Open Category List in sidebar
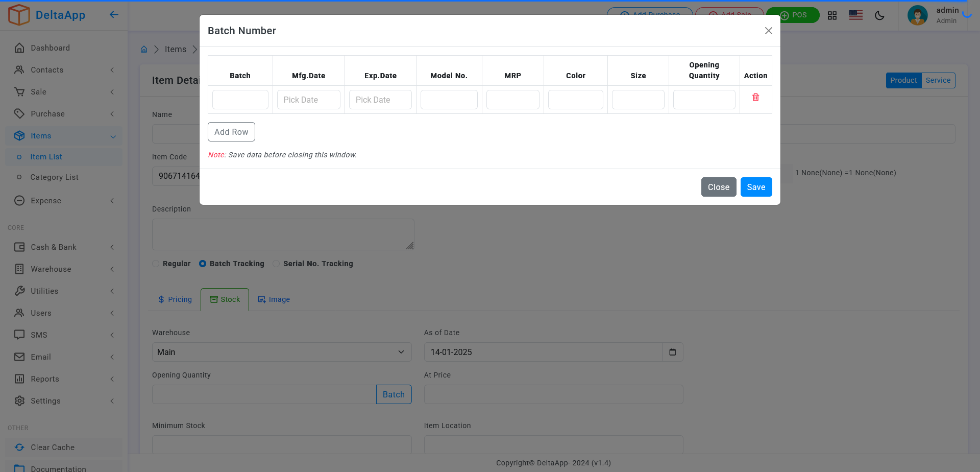The image size is (980, 472). [64, 177]
